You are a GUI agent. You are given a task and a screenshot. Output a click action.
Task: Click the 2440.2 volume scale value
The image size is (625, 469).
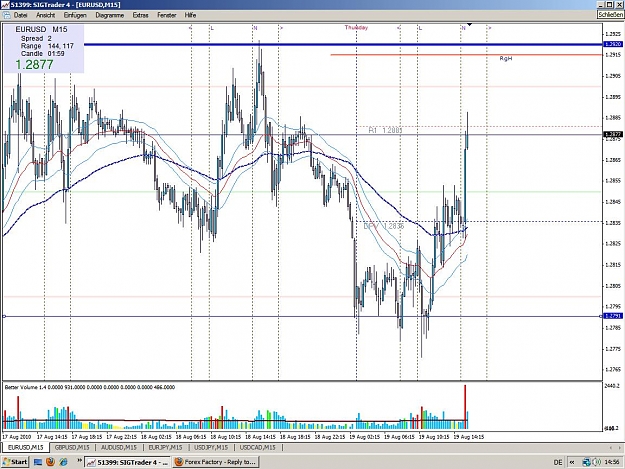[612, 386]
